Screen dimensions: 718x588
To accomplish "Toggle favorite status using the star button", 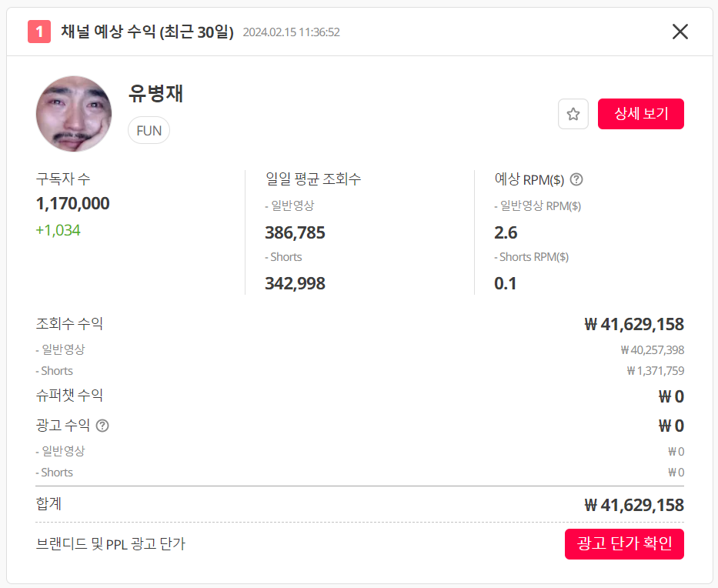I will pyautogui.click(x=573, y=113).
